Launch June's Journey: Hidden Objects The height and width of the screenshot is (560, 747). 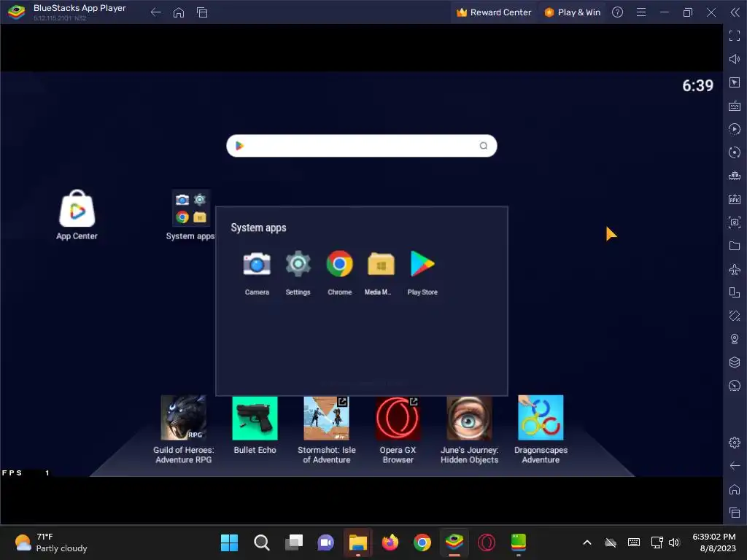(469, 418)
